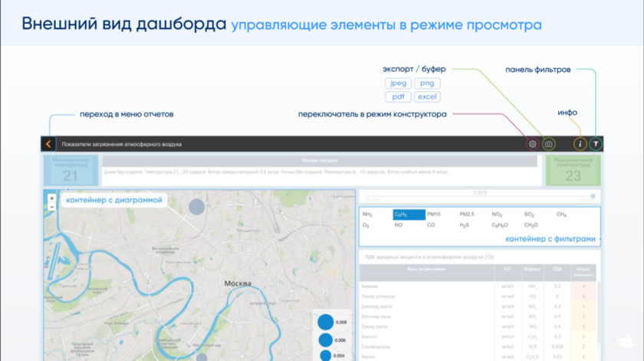Toggle the NO2 pollutant filter

pos(497,215)
